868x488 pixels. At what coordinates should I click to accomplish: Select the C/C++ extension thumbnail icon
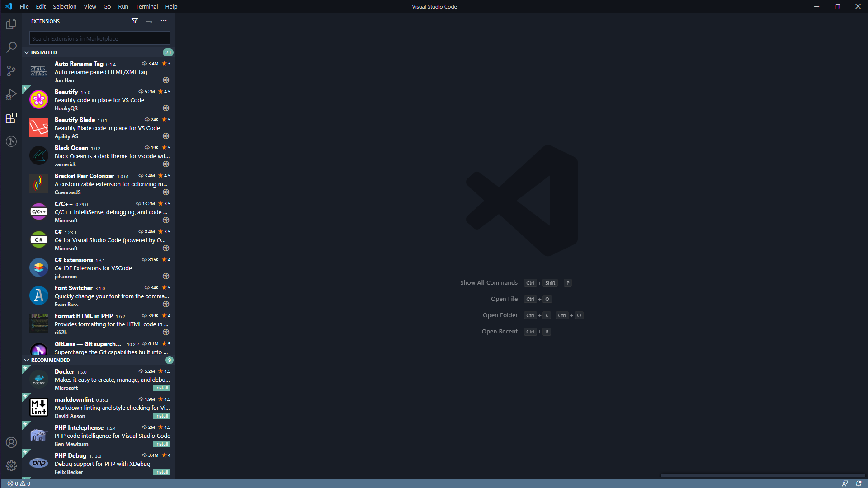point(39,211)
